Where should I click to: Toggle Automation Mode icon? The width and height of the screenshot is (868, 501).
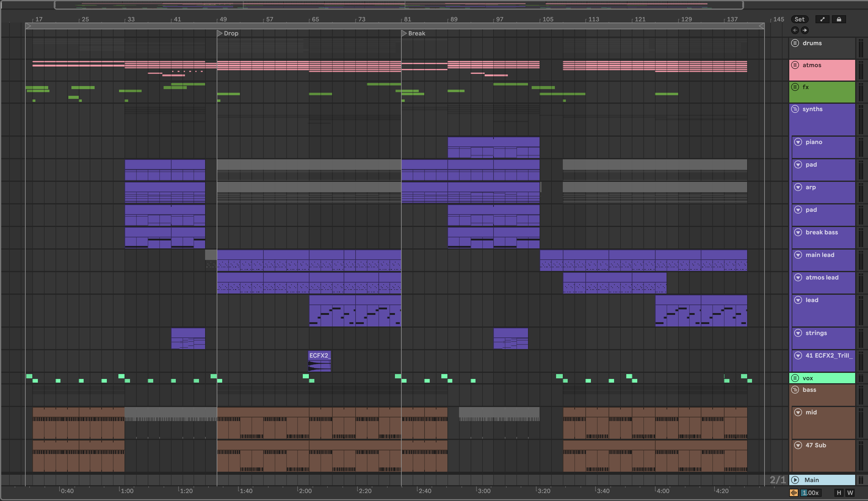pyautogui.click(x=822, y=19)
